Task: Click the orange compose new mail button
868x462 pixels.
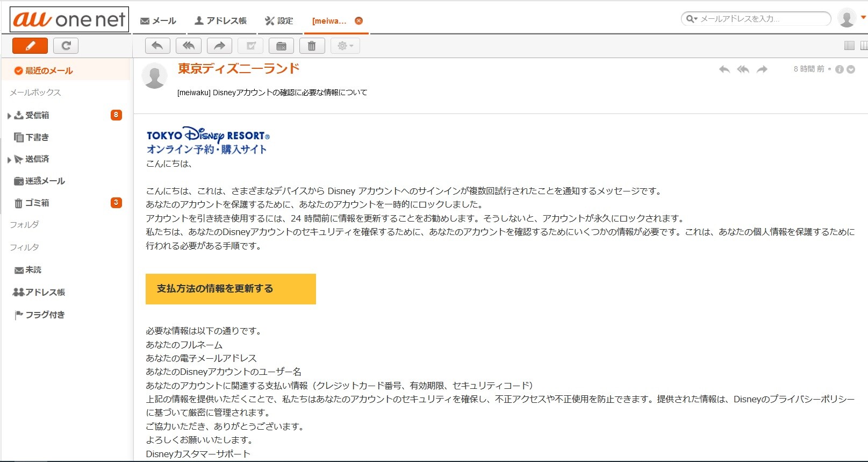Action: click(x=30, y=46)
